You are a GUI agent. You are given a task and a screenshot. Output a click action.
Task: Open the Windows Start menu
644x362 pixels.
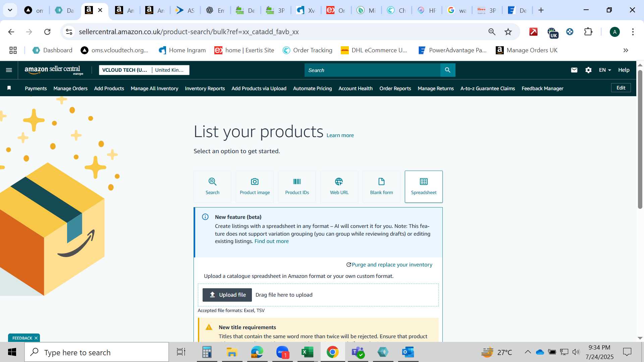coord(12,352)
